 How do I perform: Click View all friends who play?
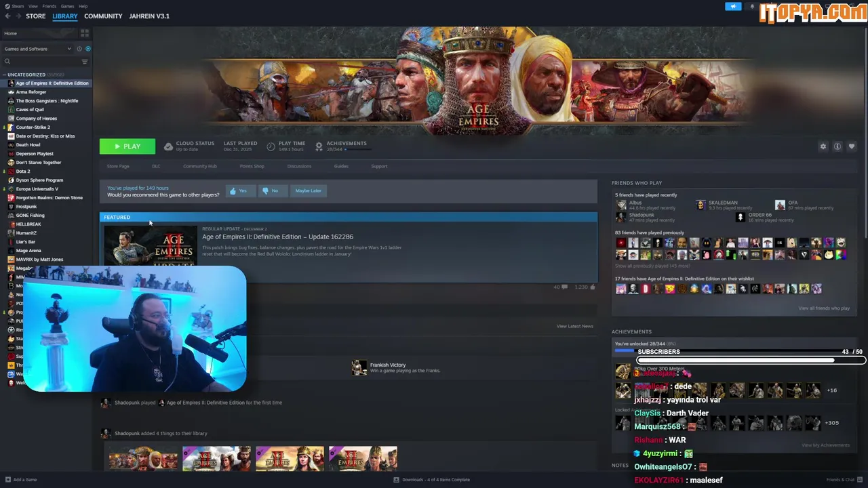[824, 308]
